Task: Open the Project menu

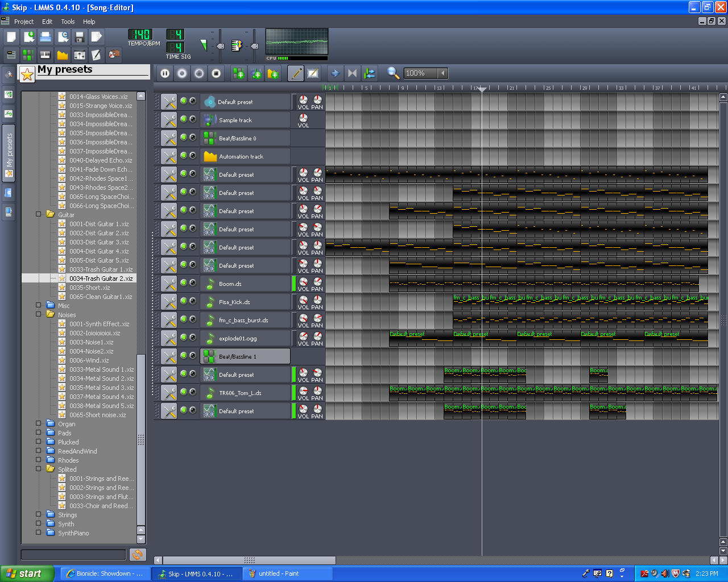Action: tap(24, 22)
